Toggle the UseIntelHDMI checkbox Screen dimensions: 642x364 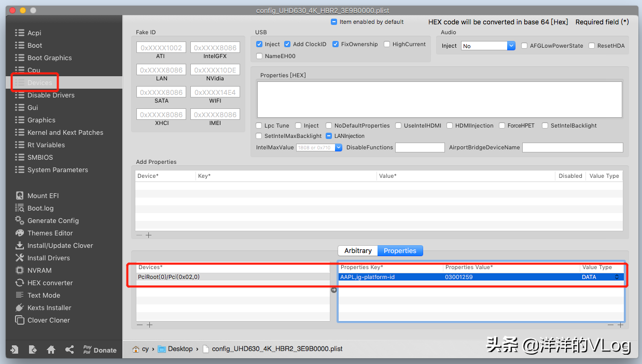tap(398, 125)
